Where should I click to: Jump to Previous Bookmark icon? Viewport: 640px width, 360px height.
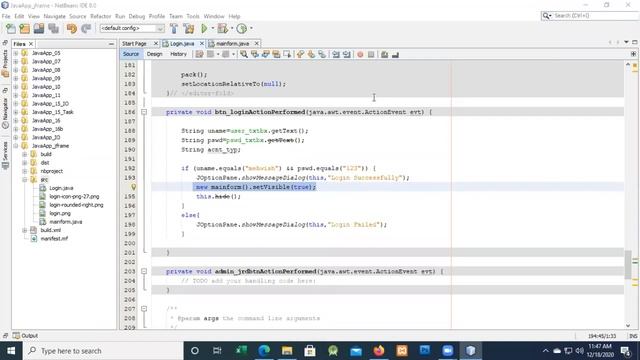300,54
